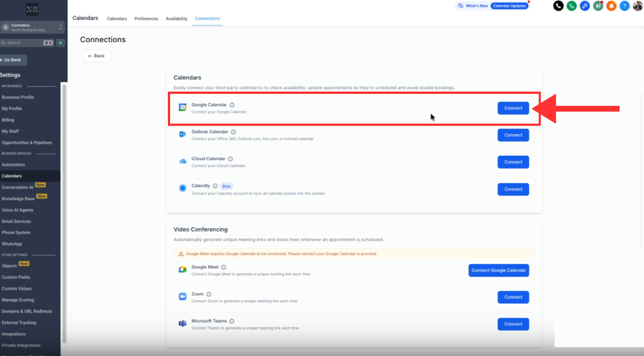Open Objects settings
The height and width of the screenshot is (356, 644).
9,266
